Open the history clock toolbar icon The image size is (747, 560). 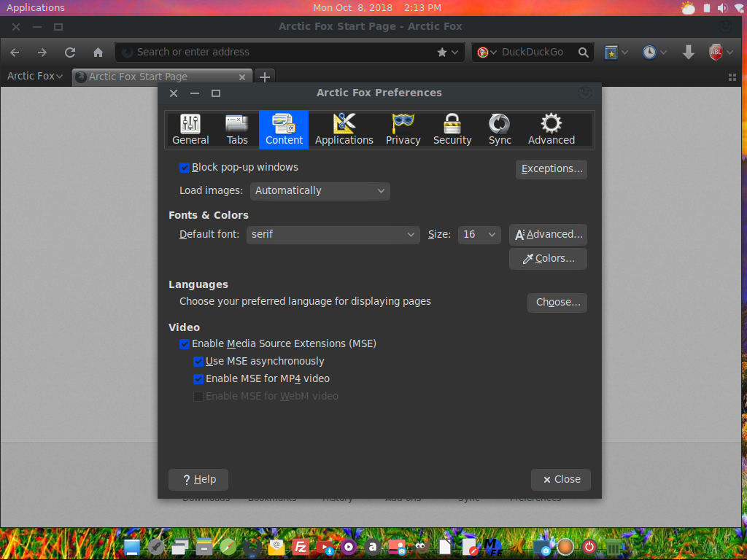pos(649,52)
